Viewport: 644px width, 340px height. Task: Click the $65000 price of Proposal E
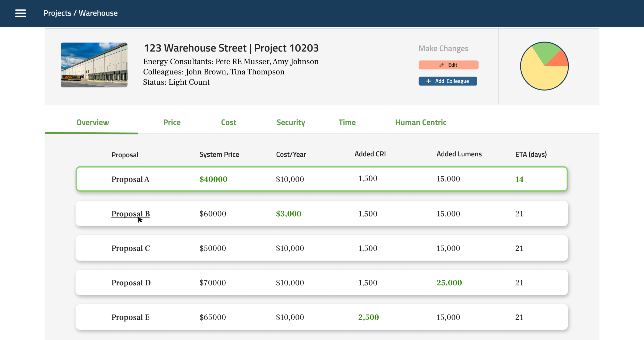pyautogui.click(x=213, y=317)
